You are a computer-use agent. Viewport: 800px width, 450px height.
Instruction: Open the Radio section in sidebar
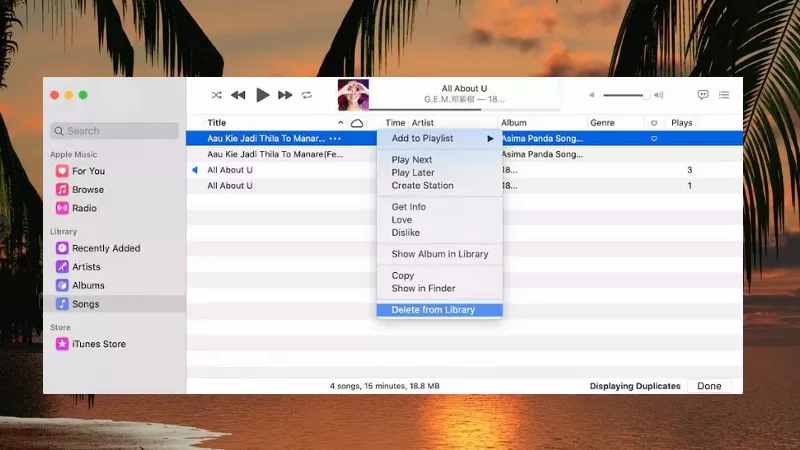pos(84,208)
